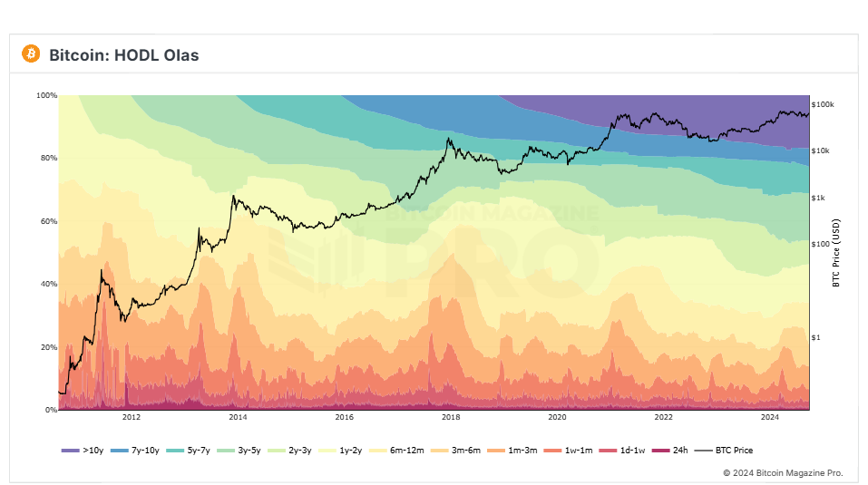The height and width of the screenshot is (485, 868).
Task: Toggle the 1w-1m legend series
Action: click(x=568, y=451)
